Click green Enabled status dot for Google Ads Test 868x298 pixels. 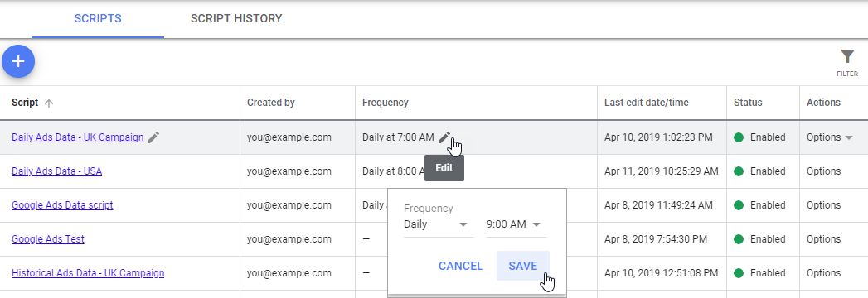click(x=739, y=239)
